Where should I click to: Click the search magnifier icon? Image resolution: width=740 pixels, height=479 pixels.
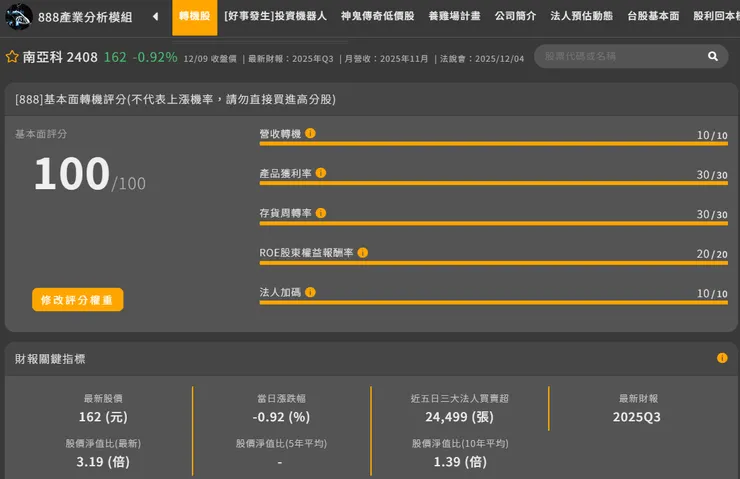point(713,56)
